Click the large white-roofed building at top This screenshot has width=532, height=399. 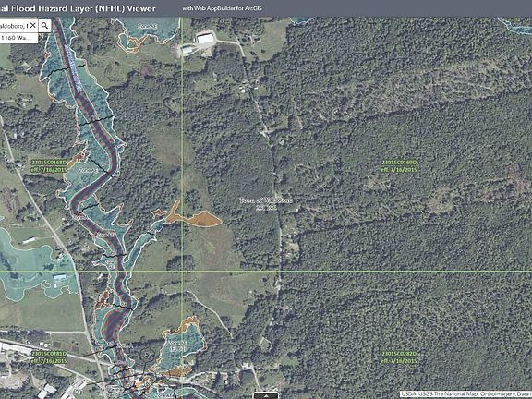pyautogui.click(x=205, y=37)
